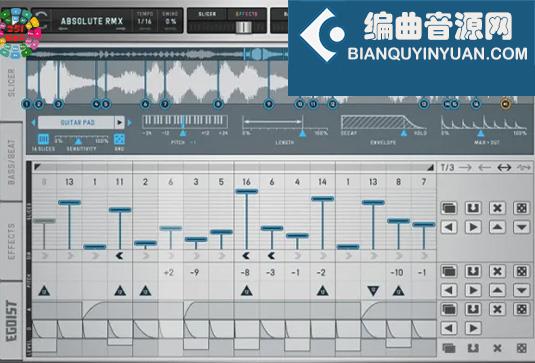Adjust the ENVELOPE decay/hold handle

(x=404, y=133)
